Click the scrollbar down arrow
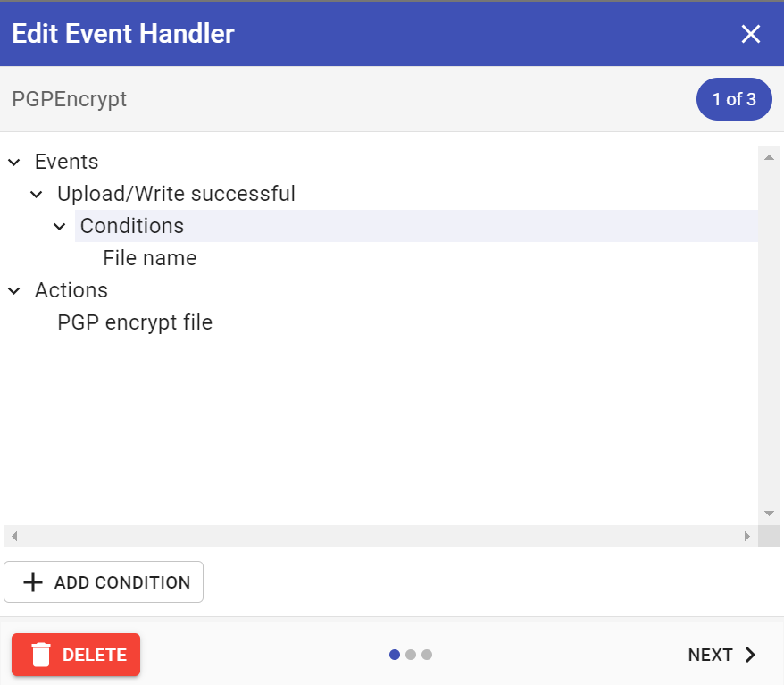 769,514
